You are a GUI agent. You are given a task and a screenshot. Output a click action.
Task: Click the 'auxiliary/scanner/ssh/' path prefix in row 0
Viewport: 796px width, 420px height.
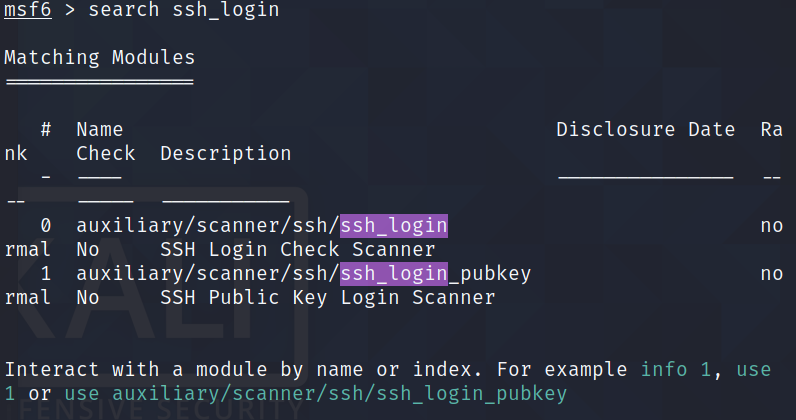tap(207, 226)
